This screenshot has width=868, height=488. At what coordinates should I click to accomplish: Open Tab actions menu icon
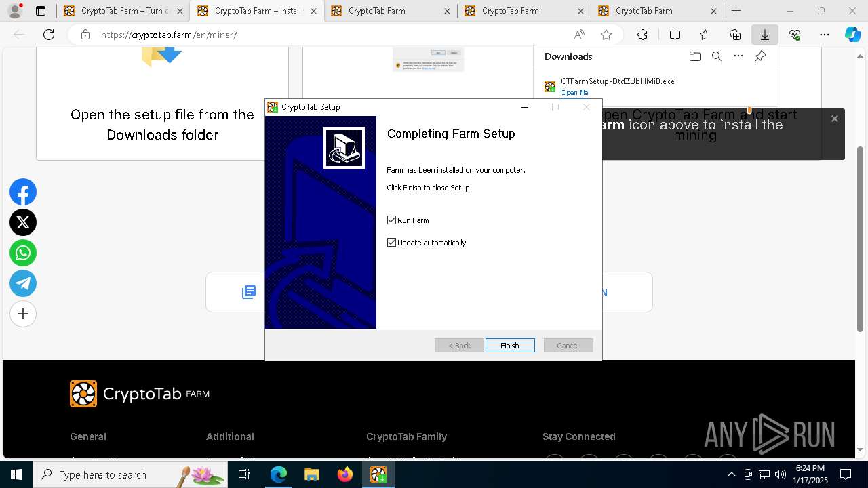pos(40,11)
